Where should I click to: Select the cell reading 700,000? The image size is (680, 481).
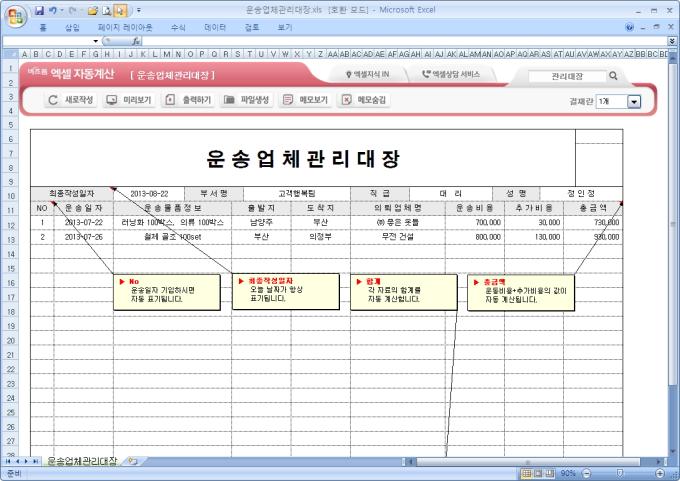(x=475, y=223)
